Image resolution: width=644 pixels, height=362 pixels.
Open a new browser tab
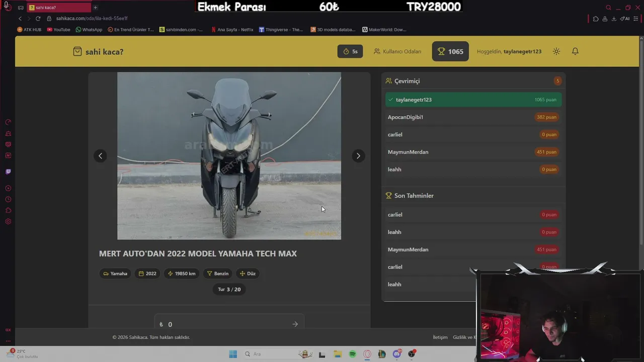pos(95,8)
